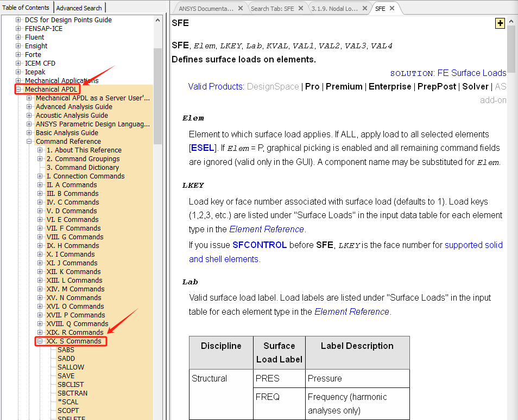This screenshot has width=518, height=420.
Task: Click the contents tree scroll-up arrow
Action: 157,20
